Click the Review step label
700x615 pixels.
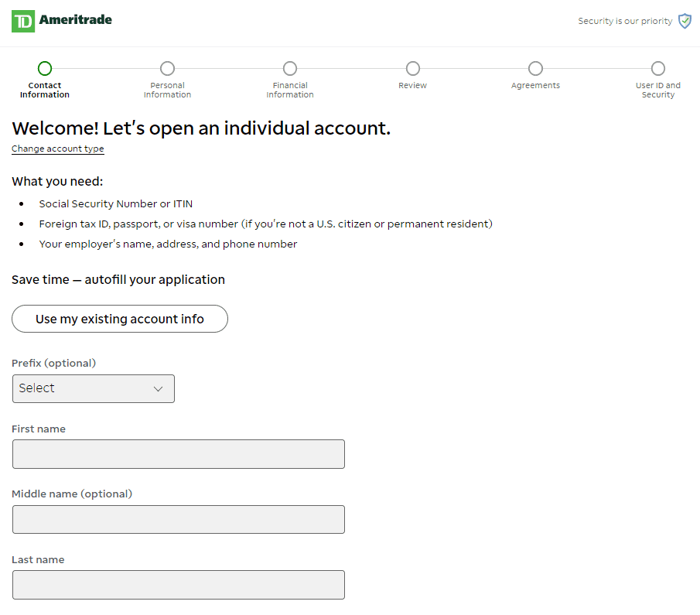pyautogui.click(x=412, y=85)
